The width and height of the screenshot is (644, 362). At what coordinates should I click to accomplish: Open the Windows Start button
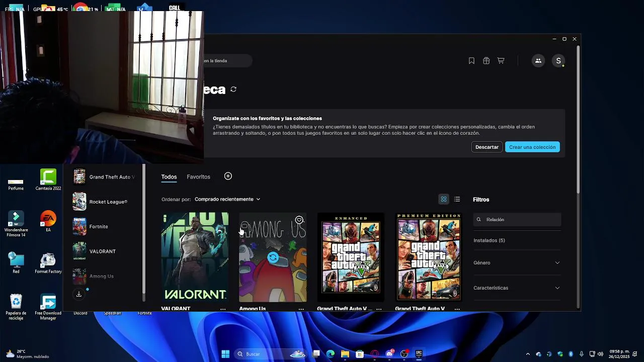[225, 354]
